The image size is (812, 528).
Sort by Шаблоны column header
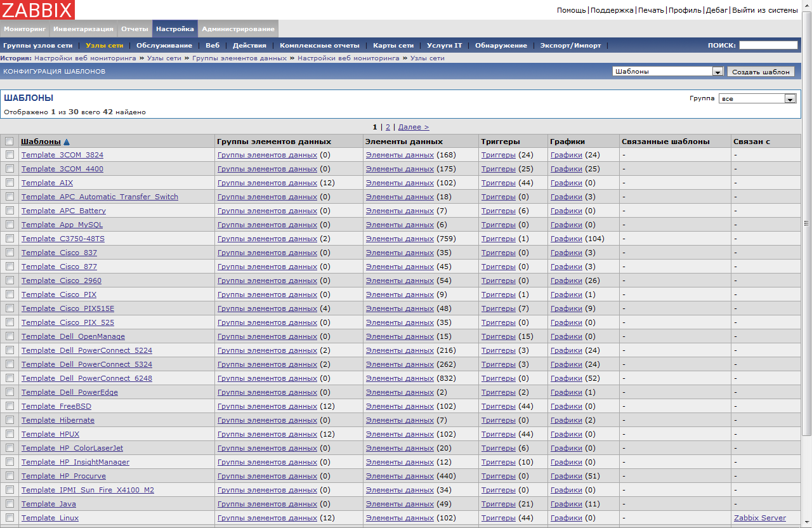point(41,142)
